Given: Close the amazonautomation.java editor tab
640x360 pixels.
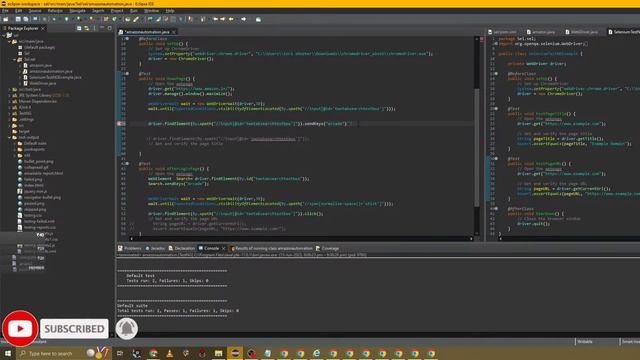Looking at the screenshot, I should point(174,32).
